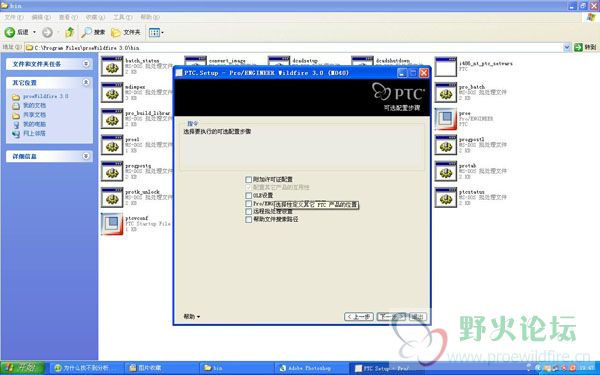Check the 远程批处理设置 checkbox
Viewport: 600px width, 375px height.
(248, 212)
